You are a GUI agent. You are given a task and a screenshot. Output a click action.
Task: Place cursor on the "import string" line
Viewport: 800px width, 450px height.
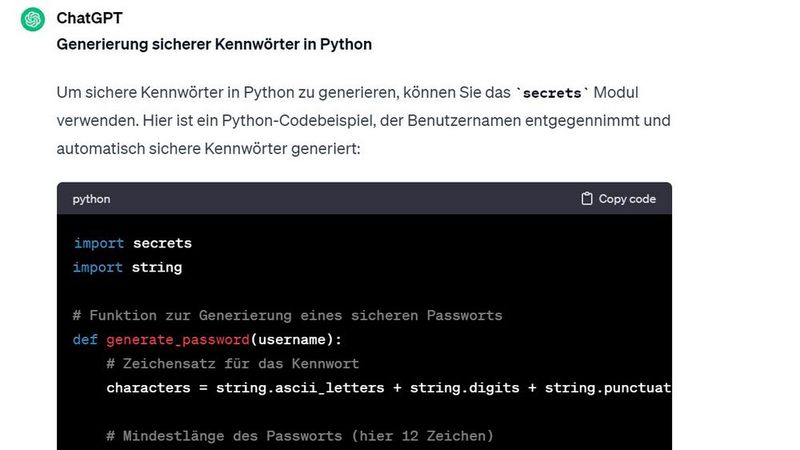tap(127, 267)
